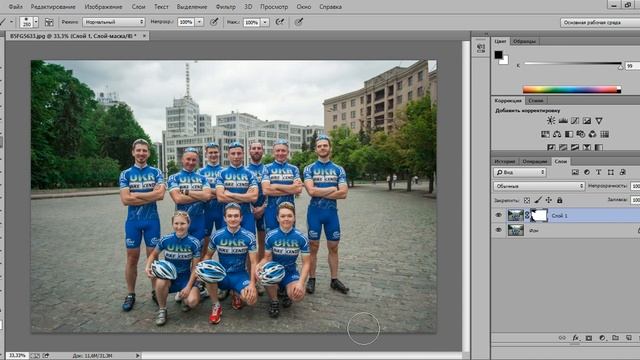Image resolution: width=640 pixels, height=360 pixels.
Task: Add Selective Color adjustment icon
Action: tap(587, 147)
